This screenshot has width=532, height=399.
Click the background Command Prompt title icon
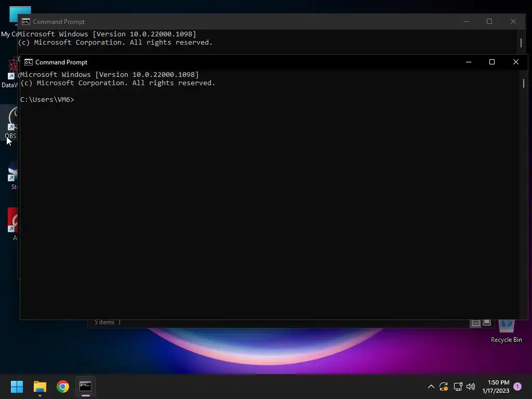tap(26, 22)
